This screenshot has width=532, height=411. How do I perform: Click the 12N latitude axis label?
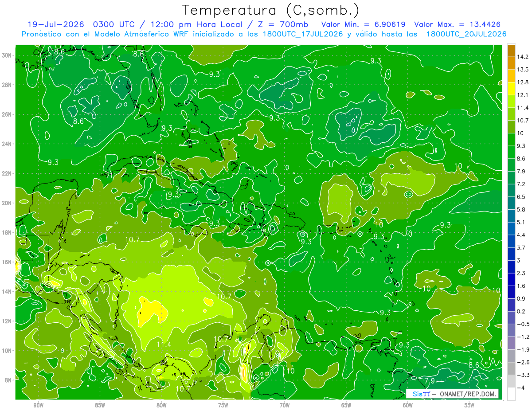point(6,321)
